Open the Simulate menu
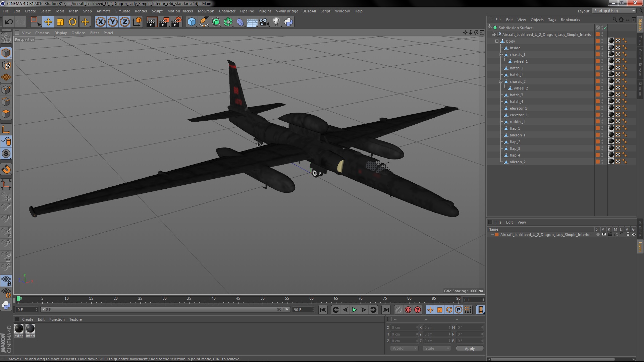The height and width of the screenshot is (362, 644). point(122,11)
